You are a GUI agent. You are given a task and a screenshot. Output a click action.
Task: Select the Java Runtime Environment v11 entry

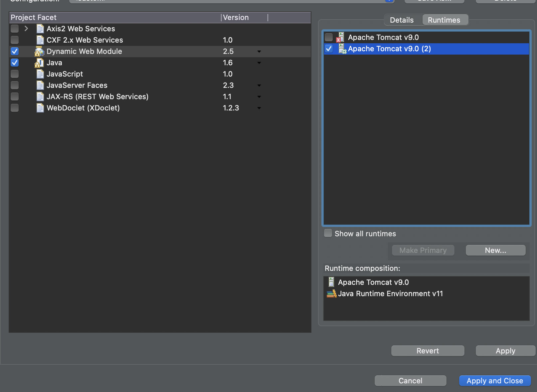click(x=390, y=294)
